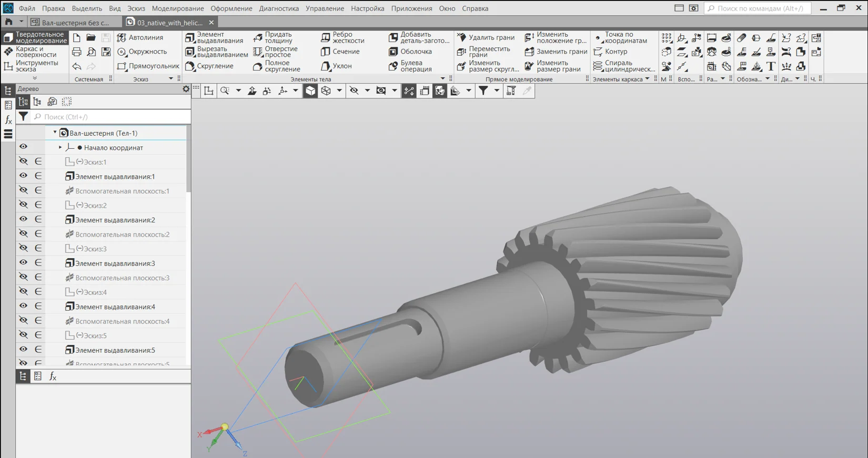Switch to Инструменты эскиза toolset

click(35, 66)
